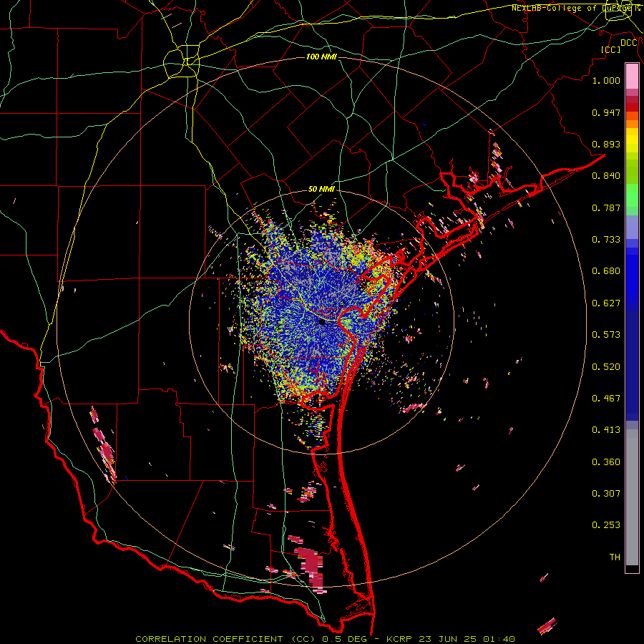Select the 0.573 legend value
The width and height of the screenshot is (644, 644).
pyautogui.click(x=606, y=335)
